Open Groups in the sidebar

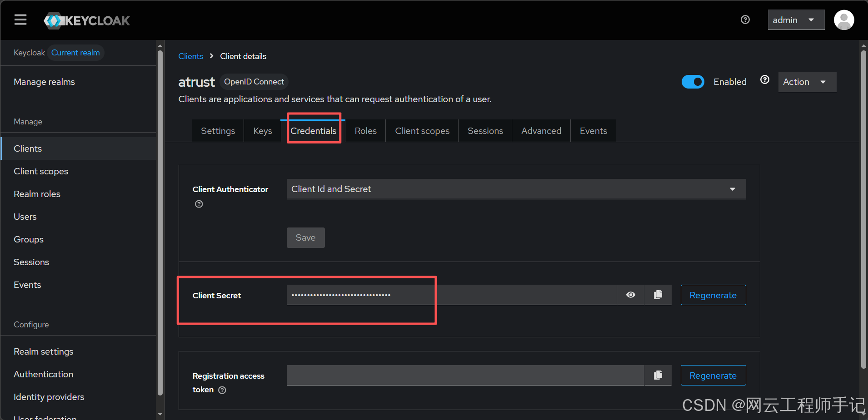78,239
